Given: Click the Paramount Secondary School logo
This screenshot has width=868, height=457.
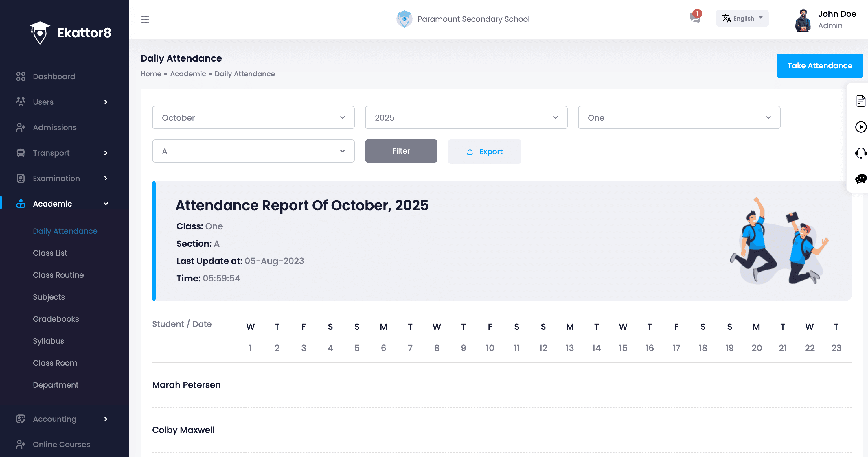Looking at the screenshot, I should [404, 19].
